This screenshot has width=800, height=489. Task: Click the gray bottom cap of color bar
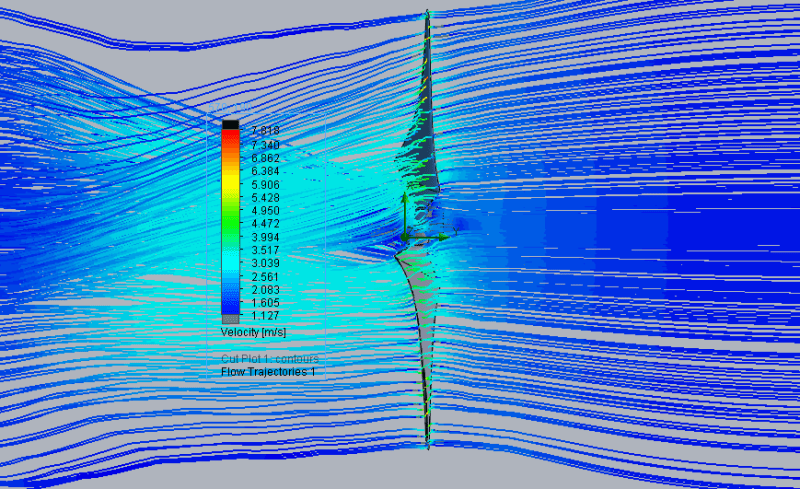[x=231, y=320]
